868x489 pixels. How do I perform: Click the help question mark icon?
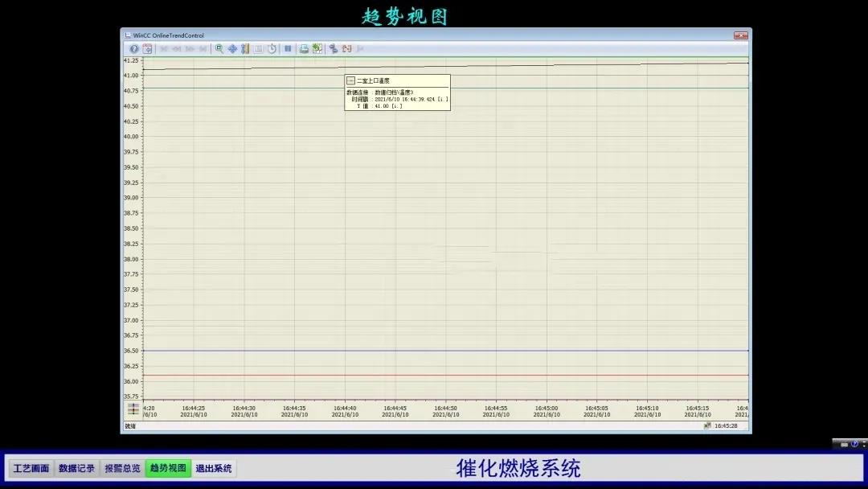(x=134, y=49)
